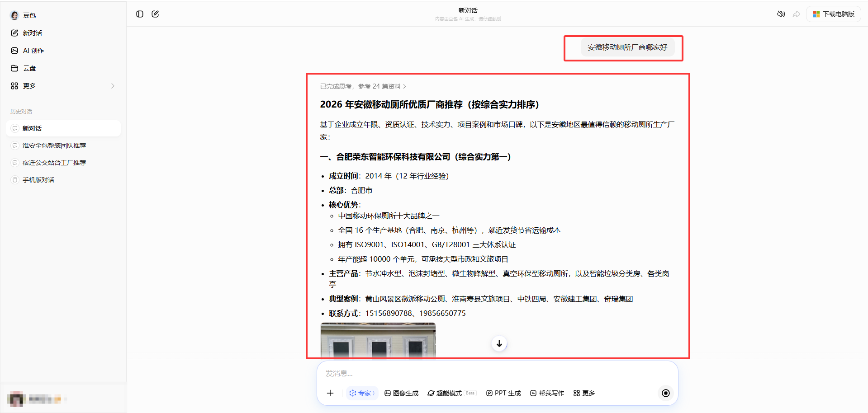Select history chat 淮安全包整装团队推荐

click(x=63, y=145)
